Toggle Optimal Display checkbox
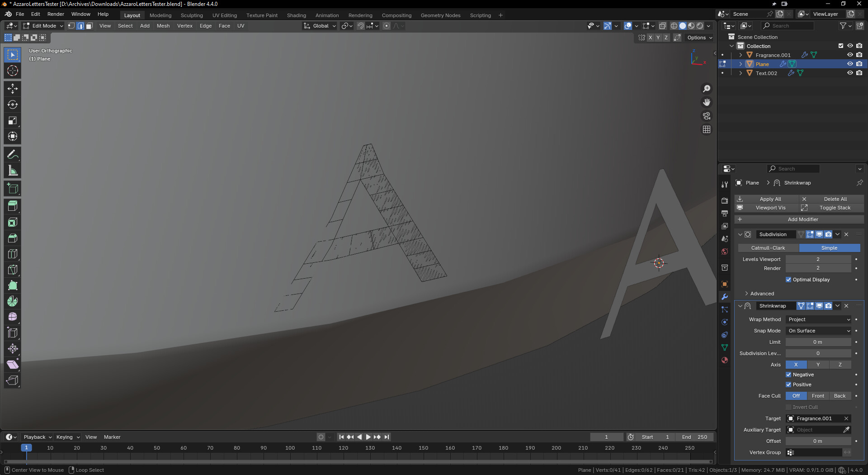Image resolution: width=868 pixels, height=475 pixels. coord(788,280)
